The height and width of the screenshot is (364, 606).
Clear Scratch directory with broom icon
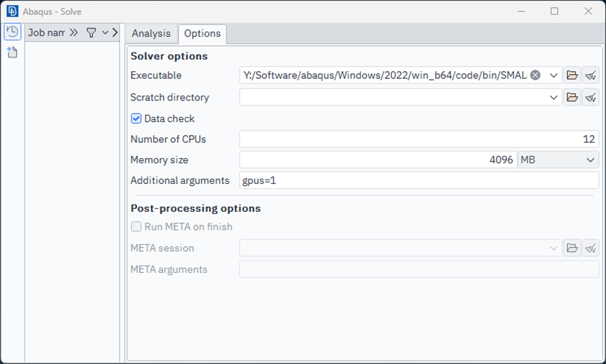click(x=590, y=97)
